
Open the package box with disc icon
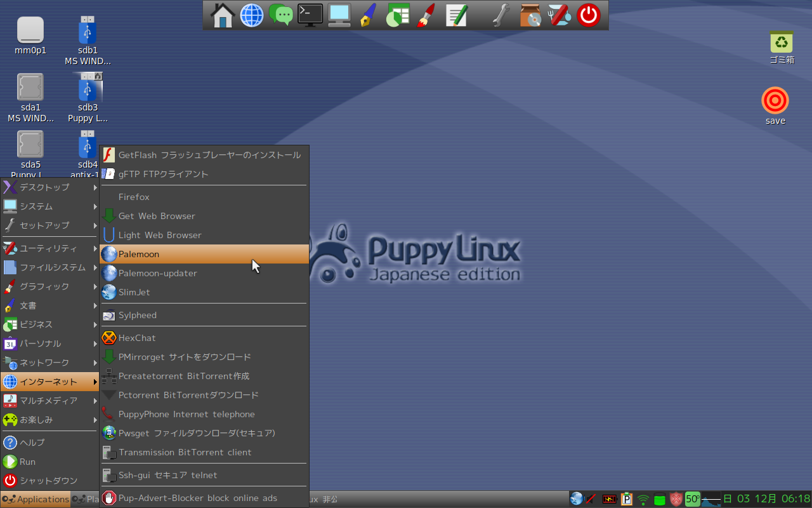point(530,15)
